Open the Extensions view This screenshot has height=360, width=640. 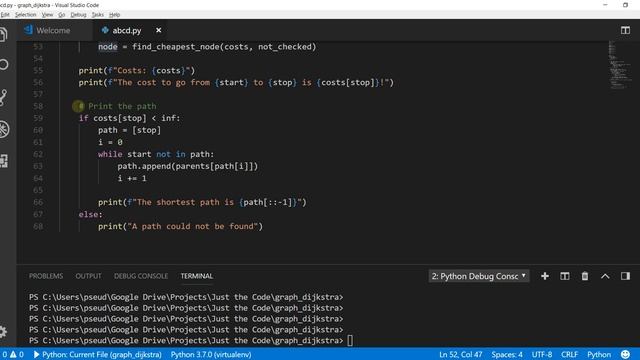[4, 161]
